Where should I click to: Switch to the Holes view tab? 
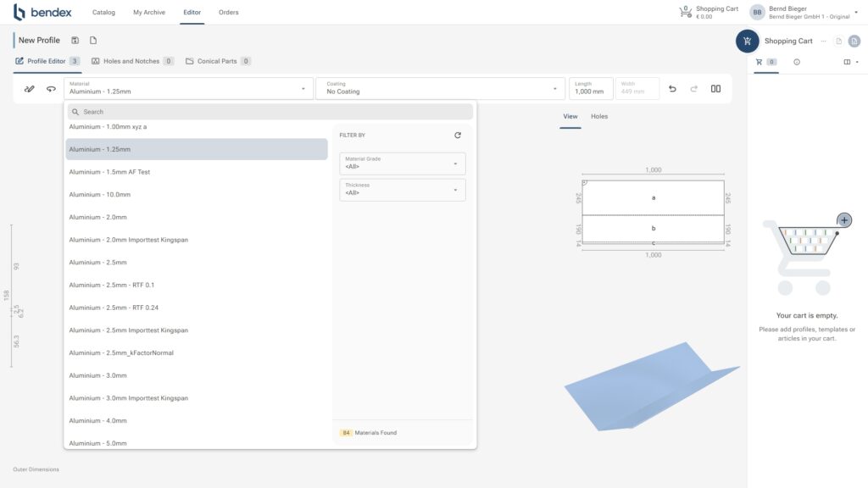[x=599, y=116]
